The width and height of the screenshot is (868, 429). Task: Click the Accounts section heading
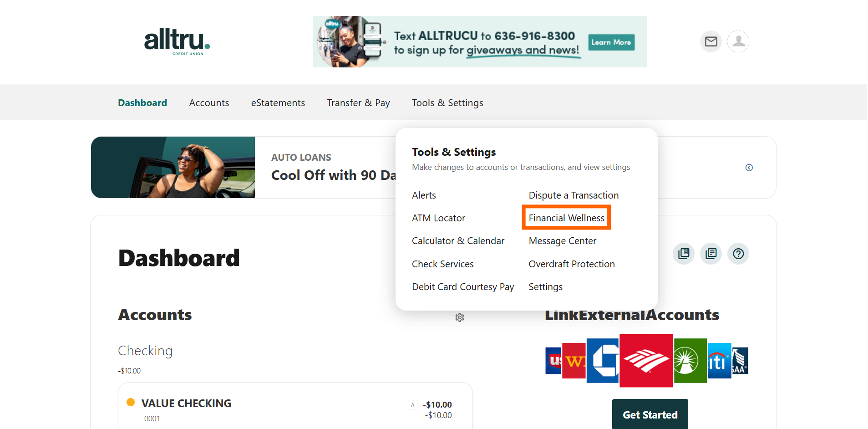click(x=155, y=315)
